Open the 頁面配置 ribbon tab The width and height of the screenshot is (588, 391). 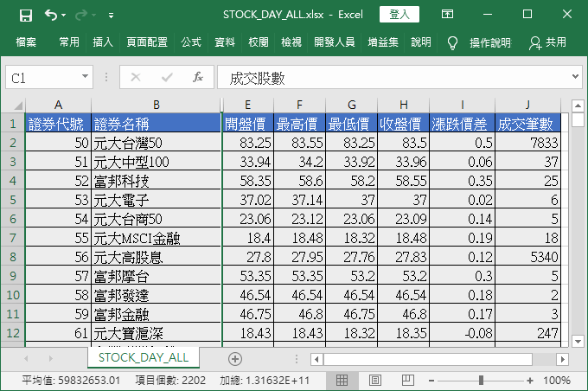(147, 42)
